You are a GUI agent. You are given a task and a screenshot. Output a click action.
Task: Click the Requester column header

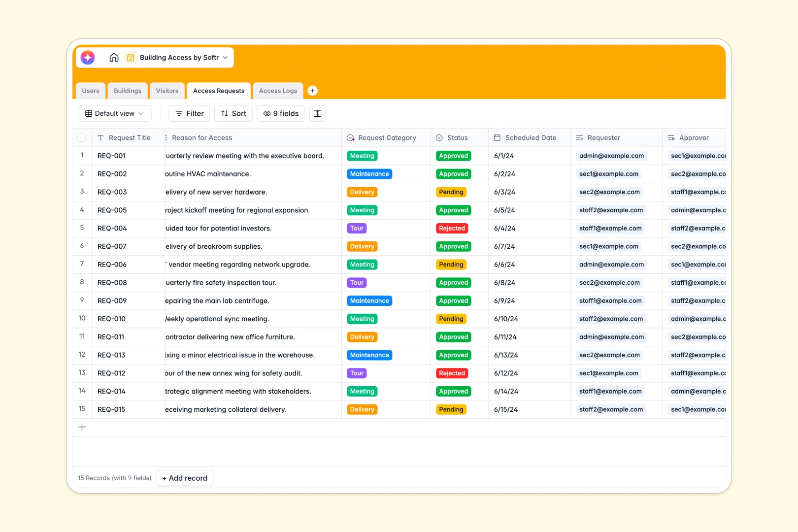click(617, 138)
